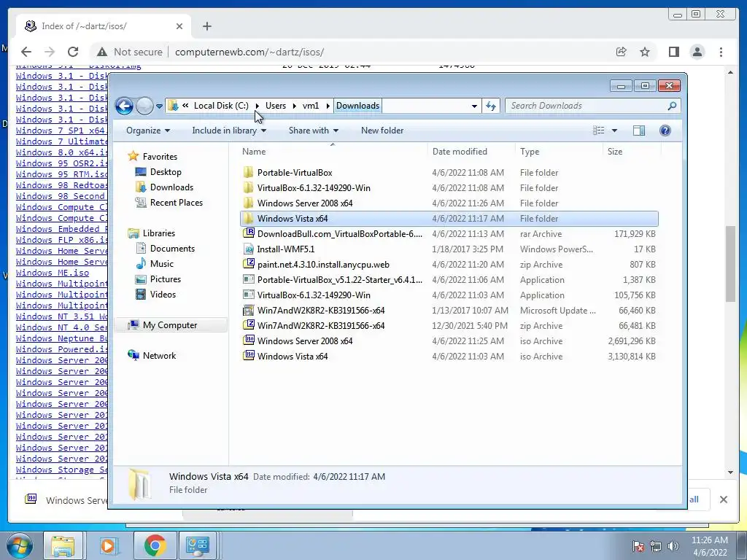The image size is (747, 560).
Task: Select the Win7AndW2K8R2-KB3191566-x64 Microsoft Update icon
Action: pyautogui.click(x=248, y=311)
